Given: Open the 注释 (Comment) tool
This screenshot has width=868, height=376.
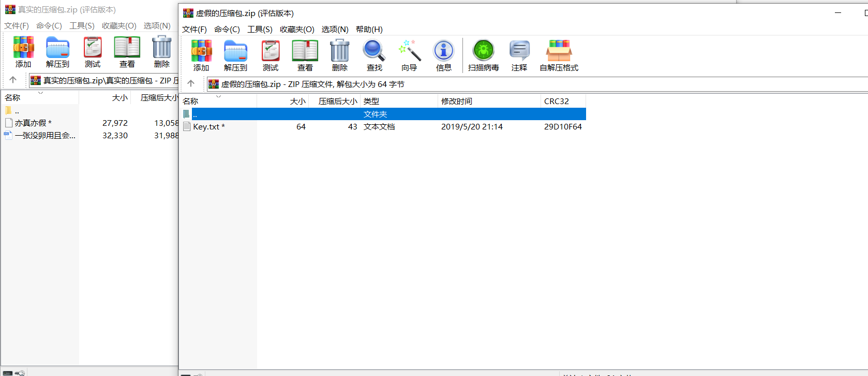Looking at the screenshot, I should click(519, 55).
